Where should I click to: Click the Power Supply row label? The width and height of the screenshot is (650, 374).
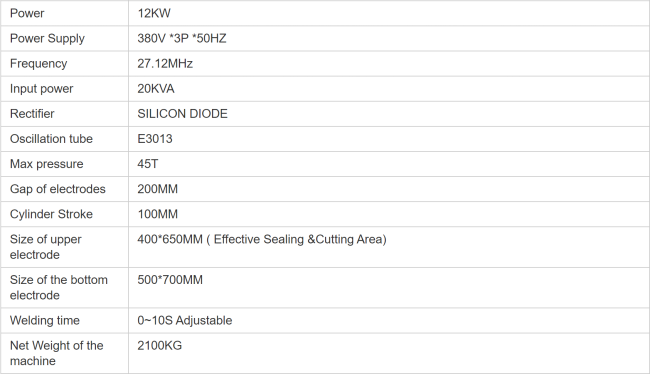click(x=47, y=39)
